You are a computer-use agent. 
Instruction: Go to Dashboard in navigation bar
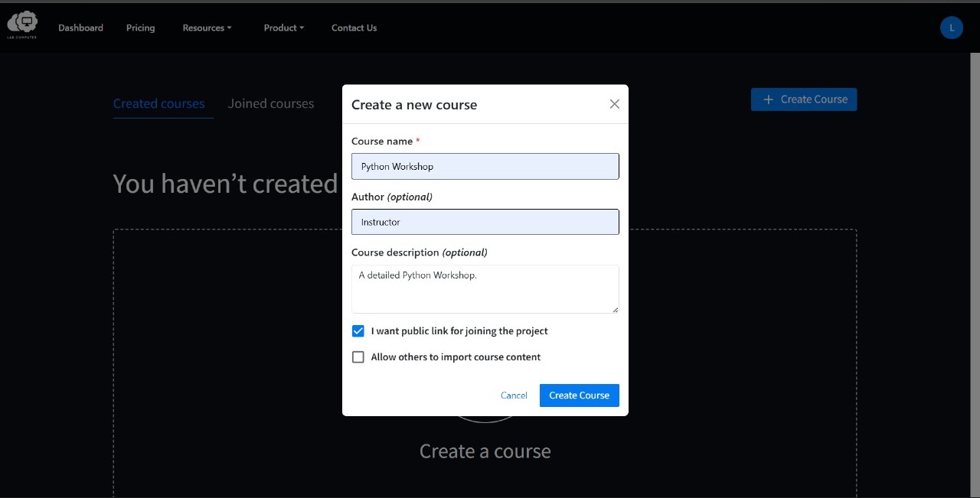[80, 28]
